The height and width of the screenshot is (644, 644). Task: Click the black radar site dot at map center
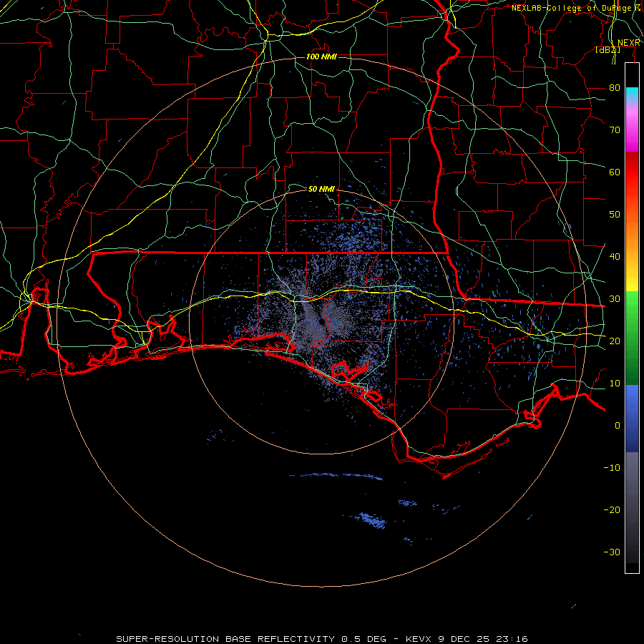323,322
